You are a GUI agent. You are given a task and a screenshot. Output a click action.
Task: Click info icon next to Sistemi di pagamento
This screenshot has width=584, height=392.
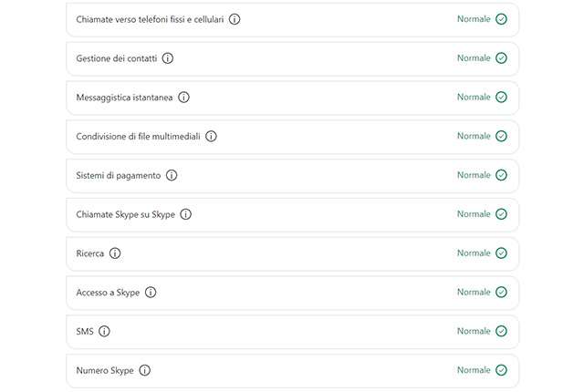click(x=172, y=175)
